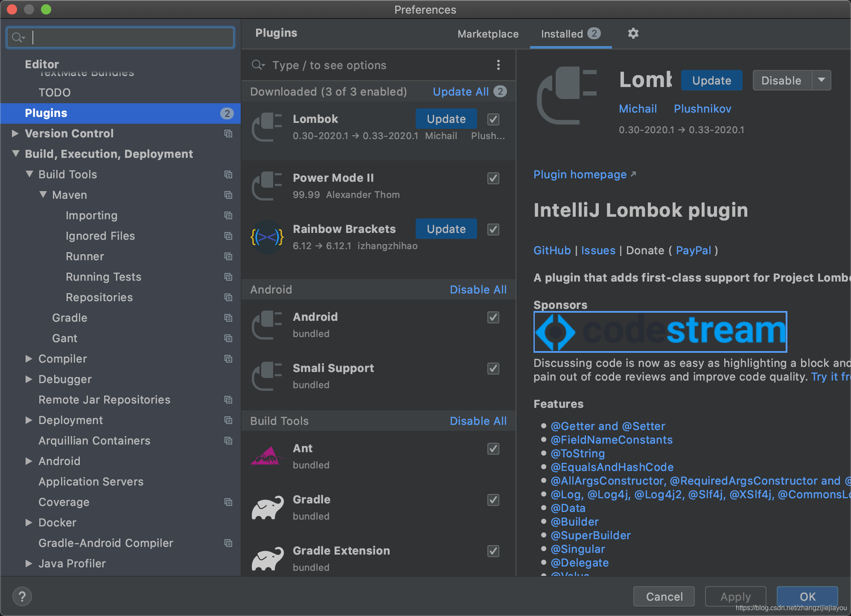Toggle the Power Mode II checkbox

click(493, 178)
